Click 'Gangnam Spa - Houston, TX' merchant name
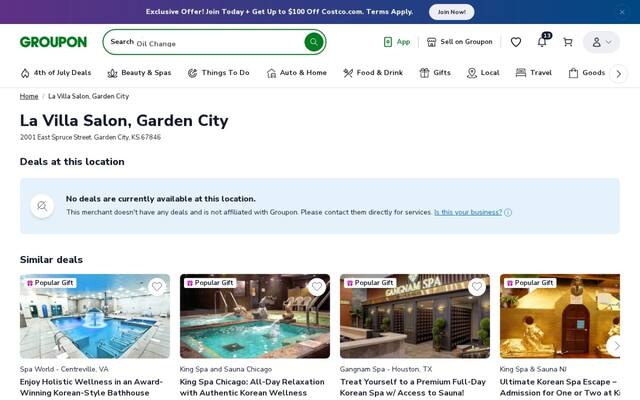 [x=386, y=369]
